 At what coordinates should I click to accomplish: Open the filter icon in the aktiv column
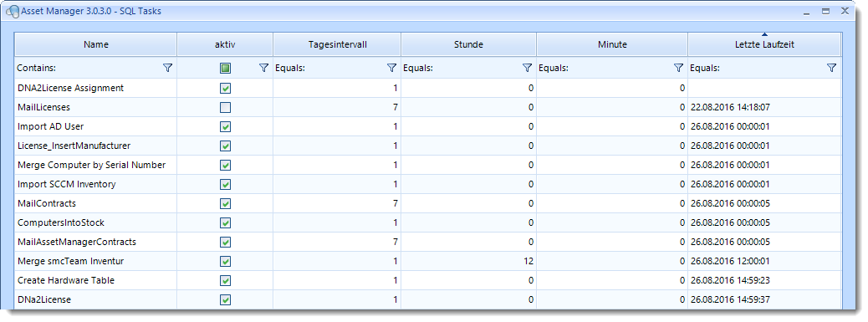coord(264,68)
